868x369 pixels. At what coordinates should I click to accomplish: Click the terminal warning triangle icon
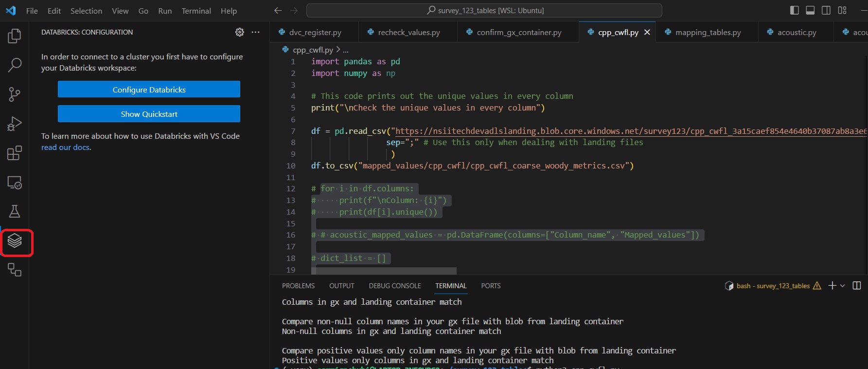pos(817,286)
